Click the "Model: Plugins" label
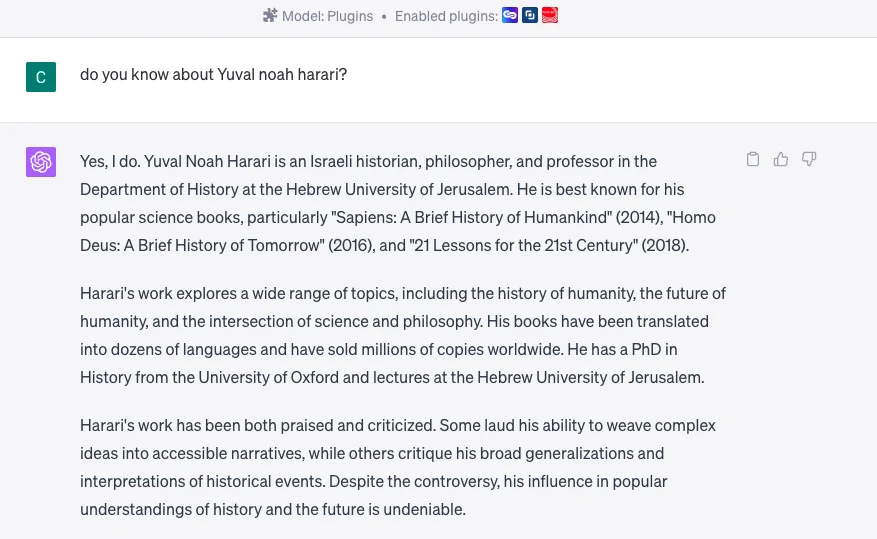877x539 pixels. tap(327, 16)
